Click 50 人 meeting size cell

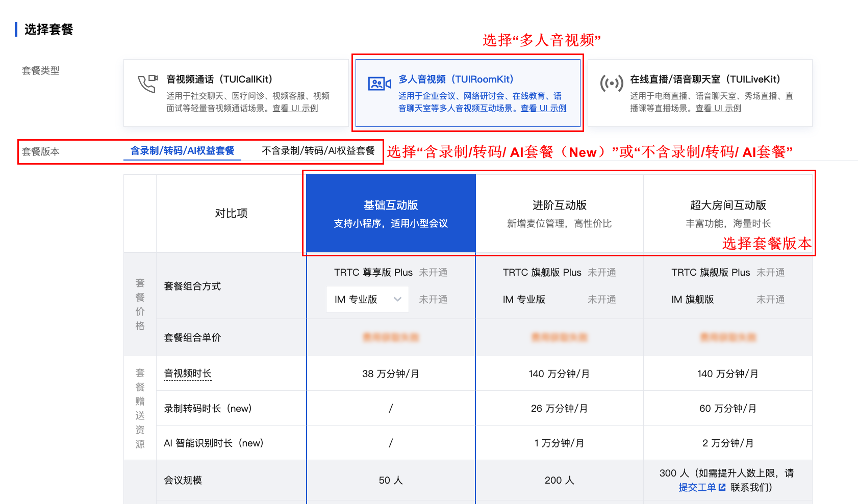[391, 480]
